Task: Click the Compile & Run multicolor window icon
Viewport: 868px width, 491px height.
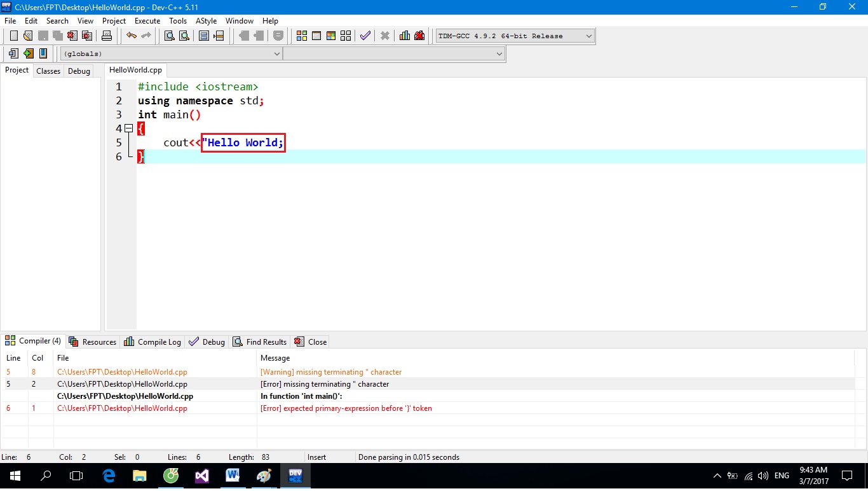Action: (x=331, y=36)
